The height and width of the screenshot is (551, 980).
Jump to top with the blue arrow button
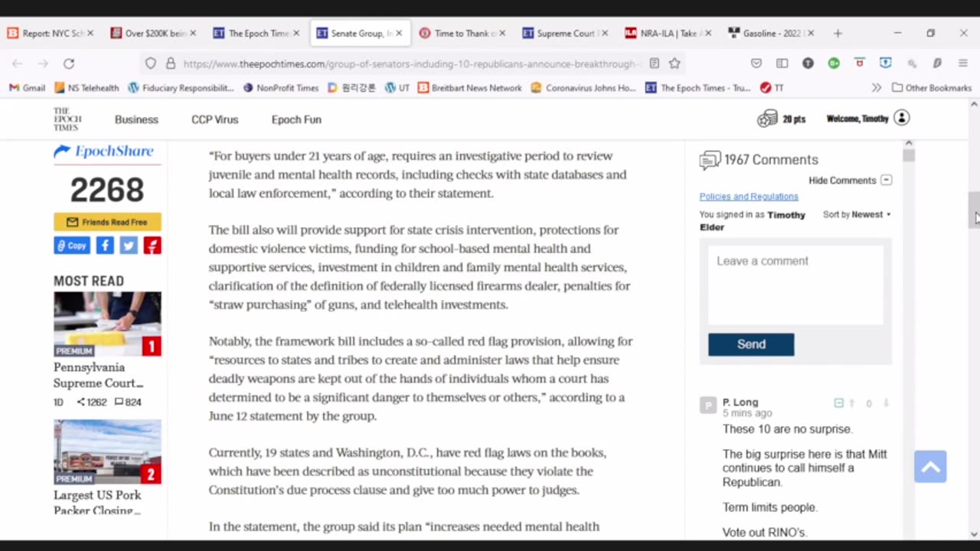pyautogui.click(x=930, y=467)
